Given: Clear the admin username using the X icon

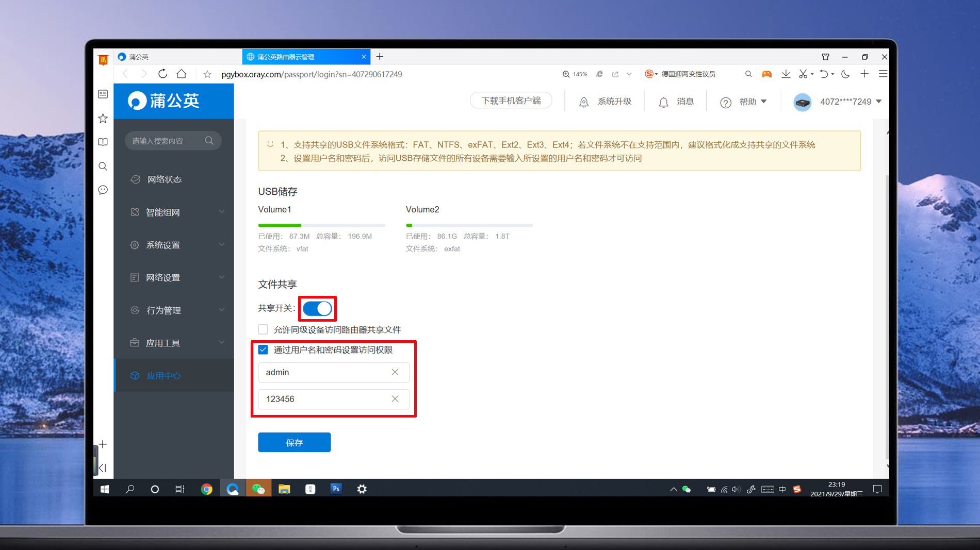Looking at the screenshot, I should pyautogui.click(x=395, y=372).
